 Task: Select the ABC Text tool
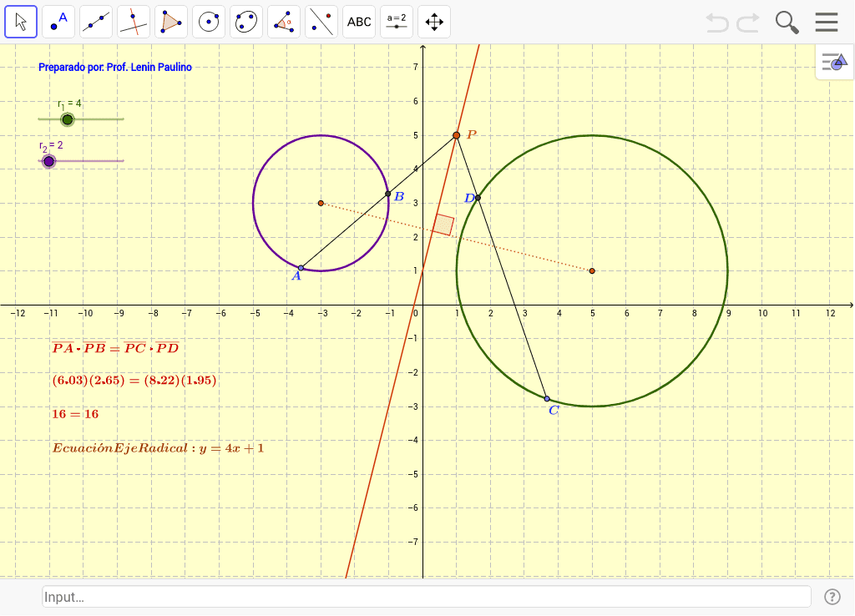pos(359,21)
